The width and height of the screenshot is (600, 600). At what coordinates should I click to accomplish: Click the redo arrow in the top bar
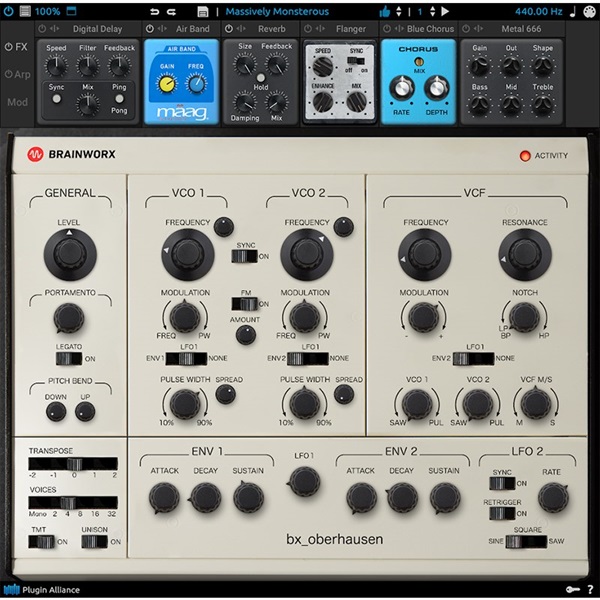click(171, 11)
